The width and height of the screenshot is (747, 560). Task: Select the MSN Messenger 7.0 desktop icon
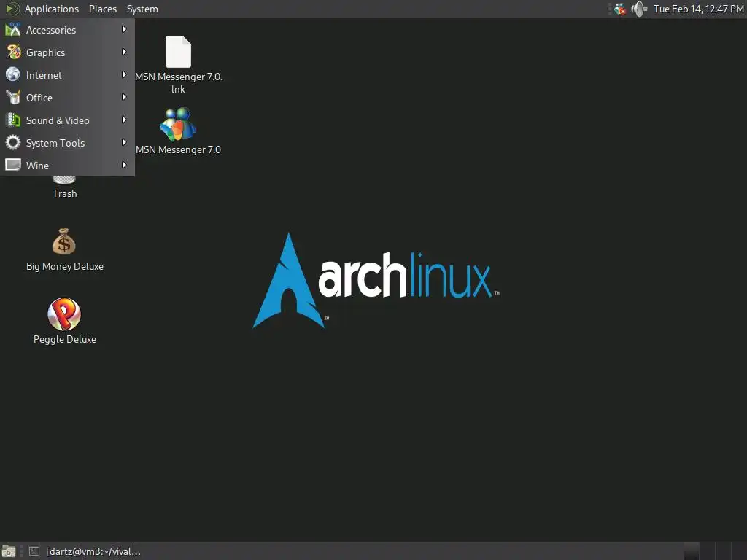coord(178,124)
